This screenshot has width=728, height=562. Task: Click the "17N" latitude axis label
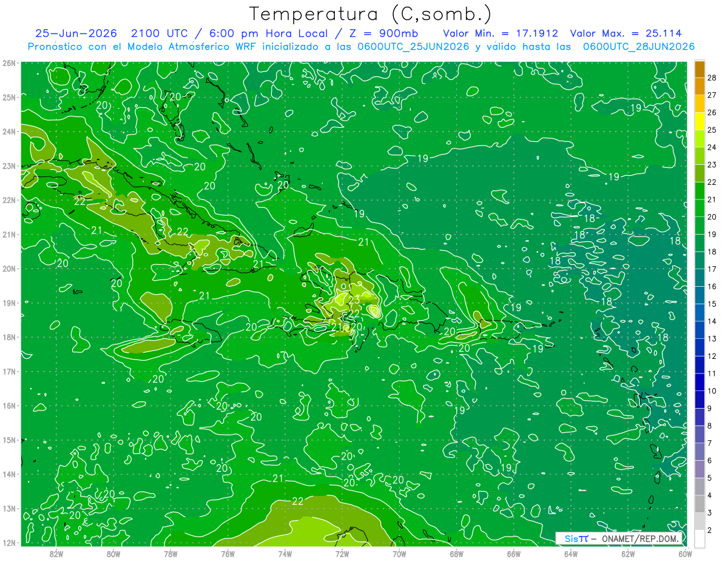point(9,371)
